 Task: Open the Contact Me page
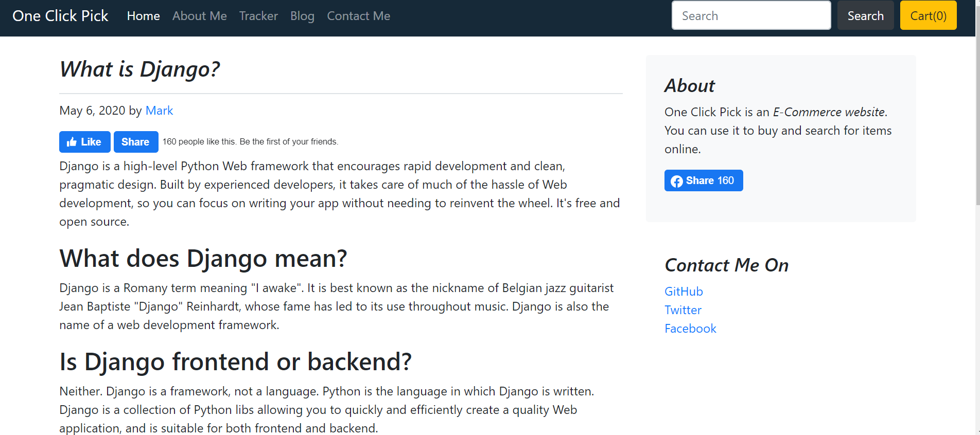(x=359, y=16)
